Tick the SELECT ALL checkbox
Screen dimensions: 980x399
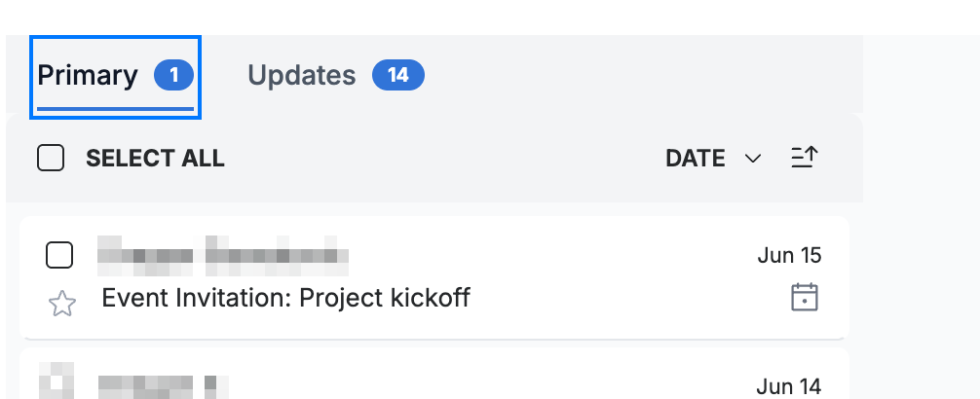pos(51,158)
